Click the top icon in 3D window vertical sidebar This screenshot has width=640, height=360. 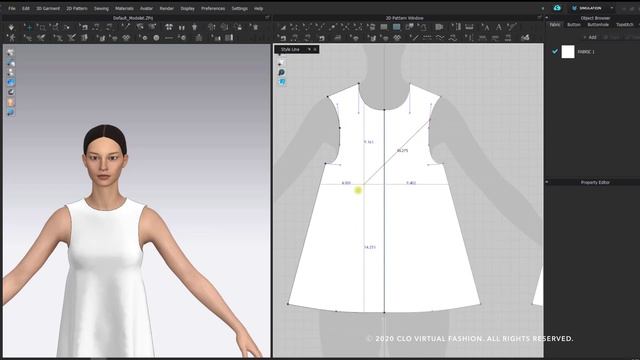pos(11,53)
